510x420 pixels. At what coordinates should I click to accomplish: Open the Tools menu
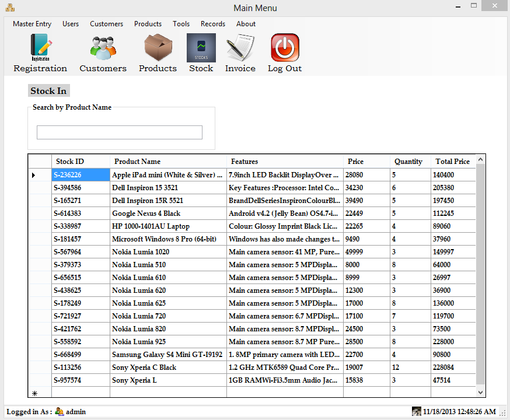point(181,24)
